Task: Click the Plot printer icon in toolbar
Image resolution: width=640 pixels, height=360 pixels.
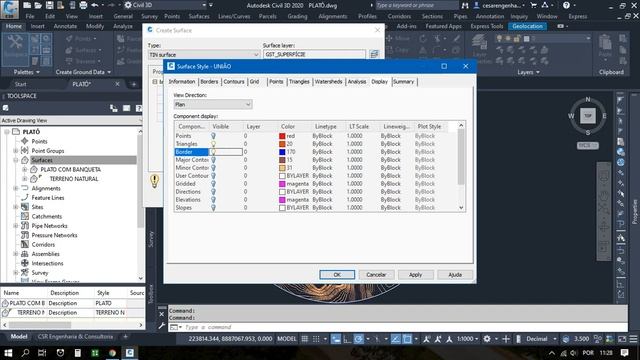Action: 83,5
